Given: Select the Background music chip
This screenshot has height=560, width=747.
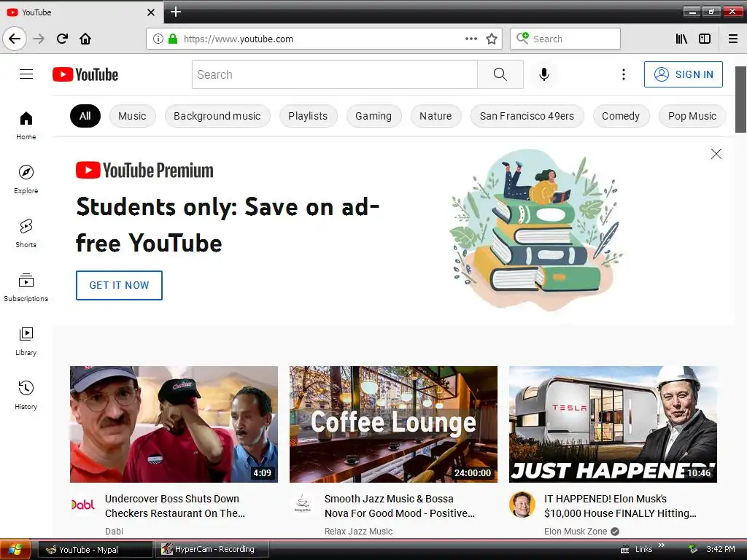Looking at the screenshot, I should [x=217, y=116].
